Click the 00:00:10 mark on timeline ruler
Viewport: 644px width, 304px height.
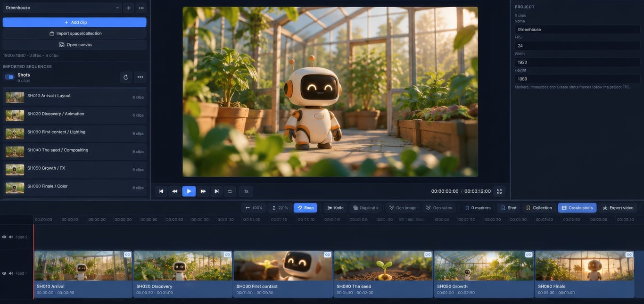(x=70, y=220)
